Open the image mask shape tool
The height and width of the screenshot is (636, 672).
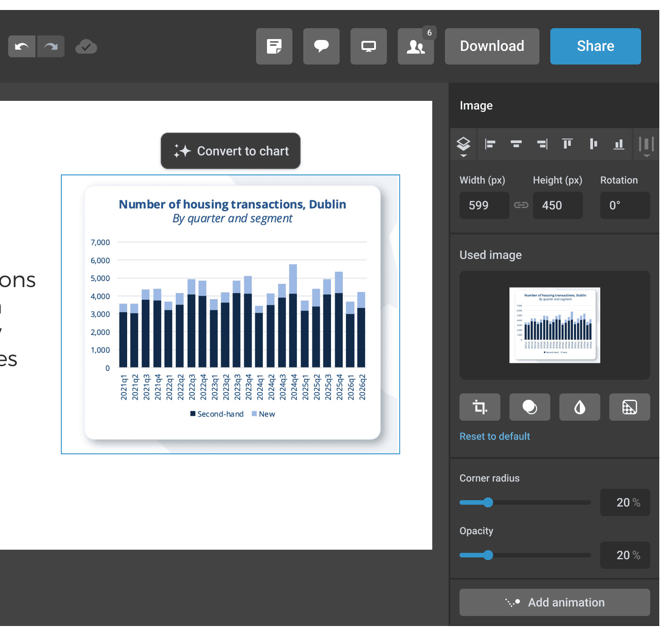[530, 407]
